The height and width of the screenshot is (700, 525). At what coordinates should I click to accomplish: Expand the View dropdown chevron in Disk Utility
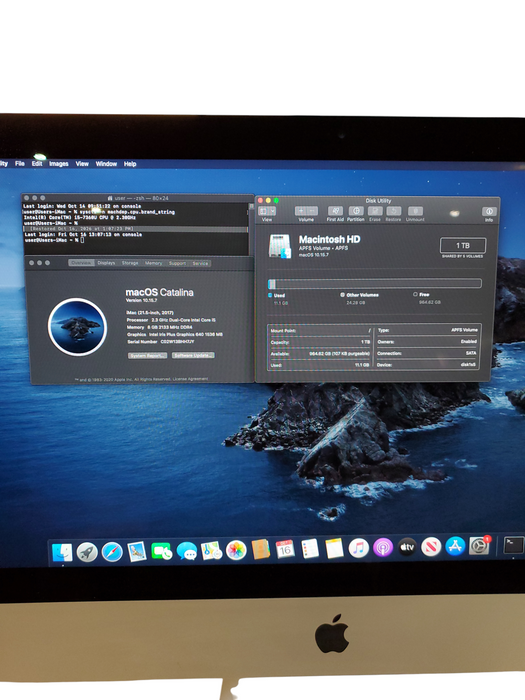pyautogui.click(x=272, y=211)
